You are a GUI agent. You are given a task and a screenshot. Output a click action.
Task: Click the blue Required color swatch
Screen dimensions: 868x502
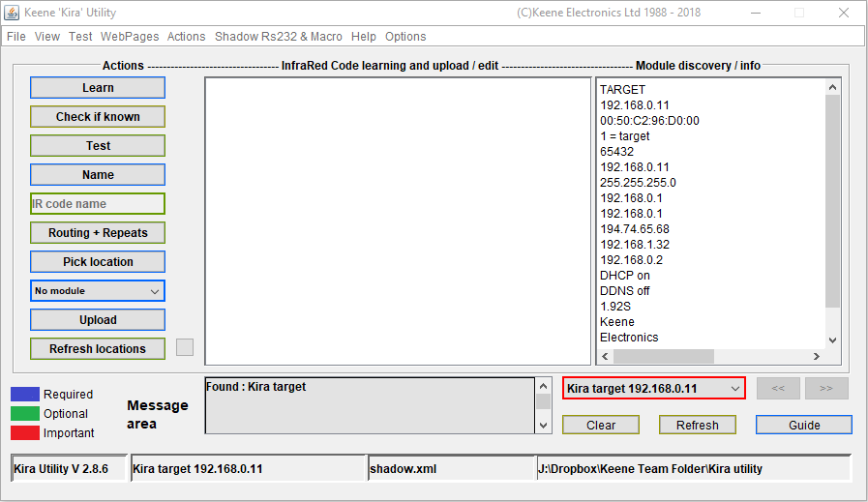click(x=25, y=395)
